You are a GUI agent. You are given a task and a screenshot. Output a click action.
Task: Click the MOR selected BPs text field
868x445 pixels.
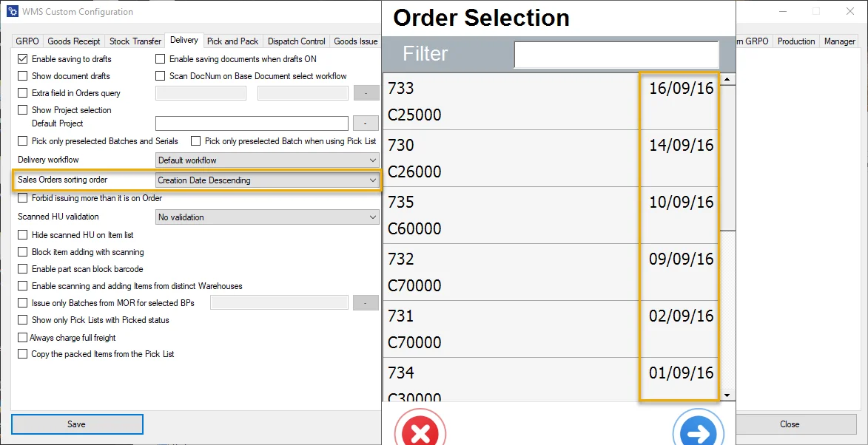(x=280, y=303)
